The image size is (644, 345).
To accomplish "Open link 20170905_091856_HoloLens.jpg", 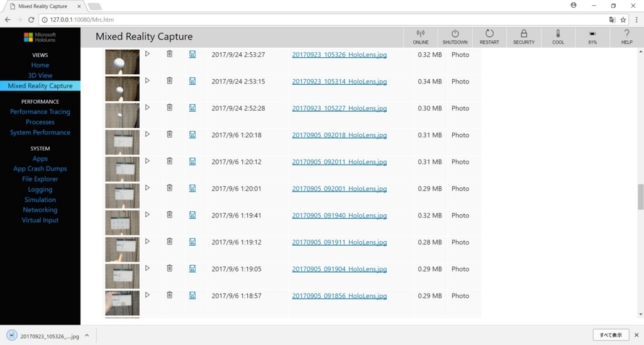I will (339, 296).
